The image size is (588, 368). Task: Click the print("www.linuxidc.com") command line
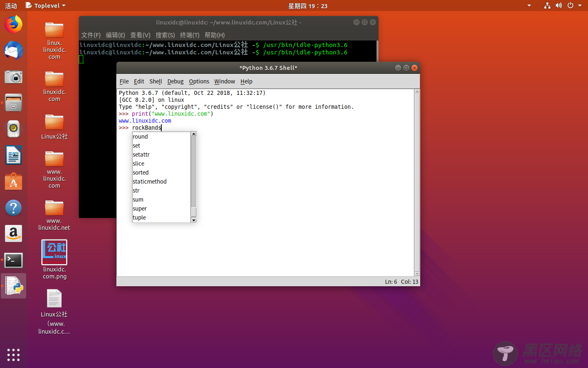tap(172, 114)
